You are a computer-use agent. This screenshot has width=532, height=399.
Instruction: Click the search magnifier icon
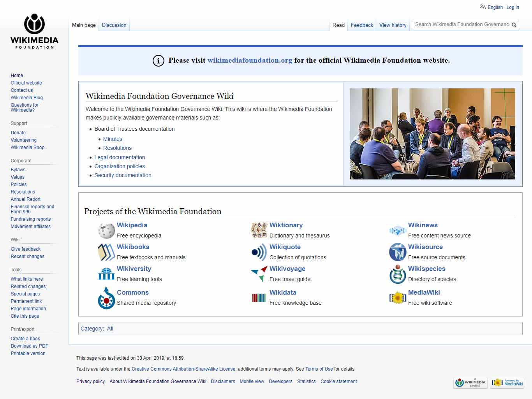[514, 24]
